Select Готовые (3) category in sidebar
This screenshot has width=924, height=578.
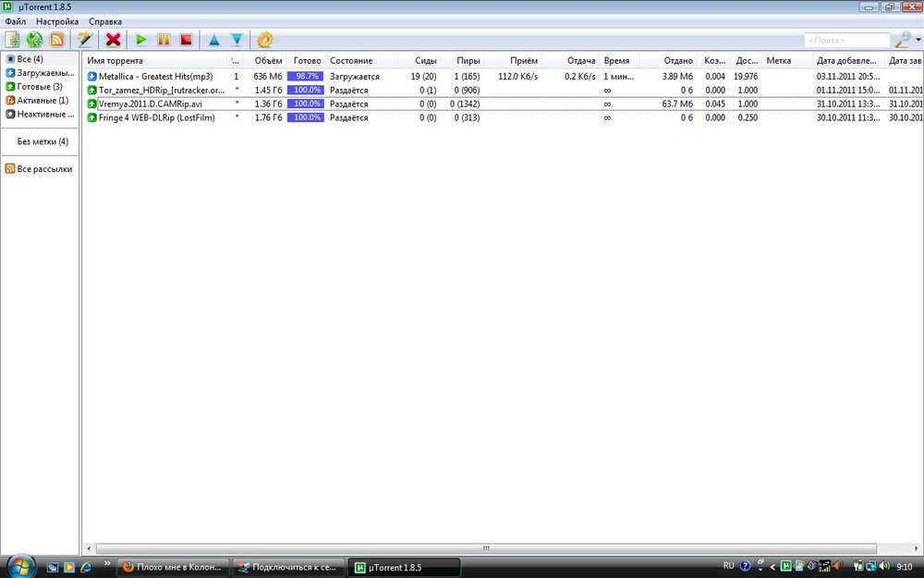(40, 87)
